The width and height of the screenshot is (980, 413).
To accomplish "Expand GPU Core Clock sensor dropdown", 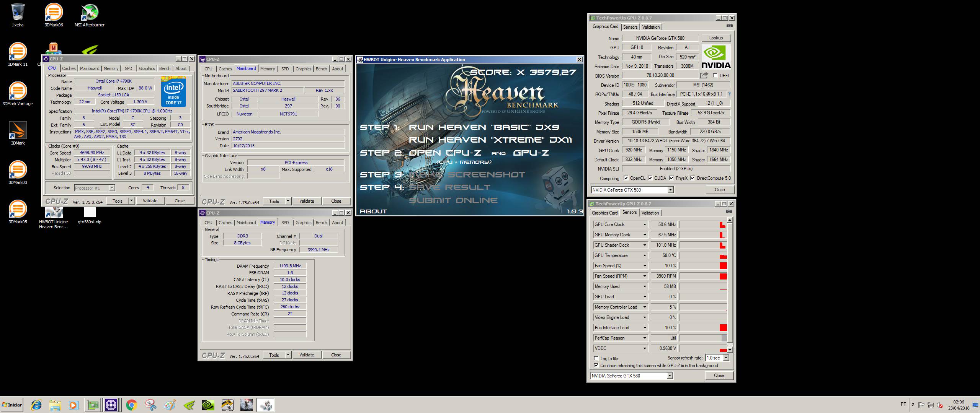I will tap(645, 224).
